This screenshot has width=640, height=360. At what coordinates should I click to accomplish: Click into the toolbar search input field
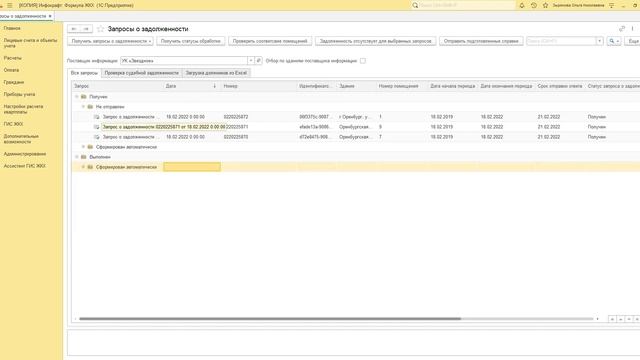(561, 41)
